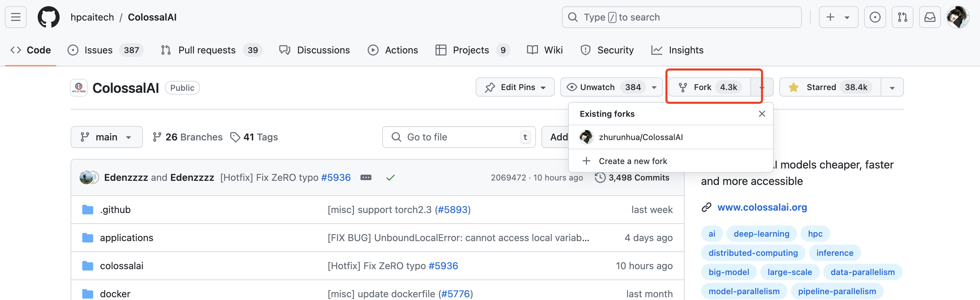Open pull requests icon in header
980x300 pixels.
click(903, 17)
